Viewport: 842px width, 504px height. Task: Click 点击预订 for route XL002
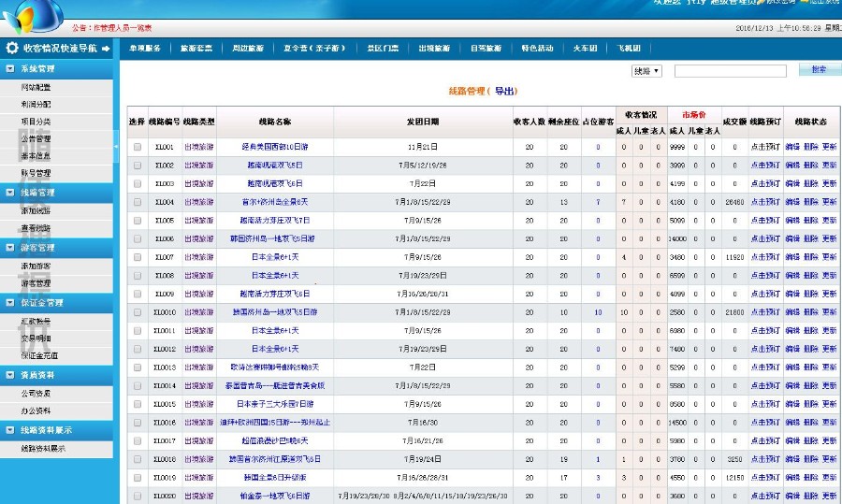coord(765,166)
